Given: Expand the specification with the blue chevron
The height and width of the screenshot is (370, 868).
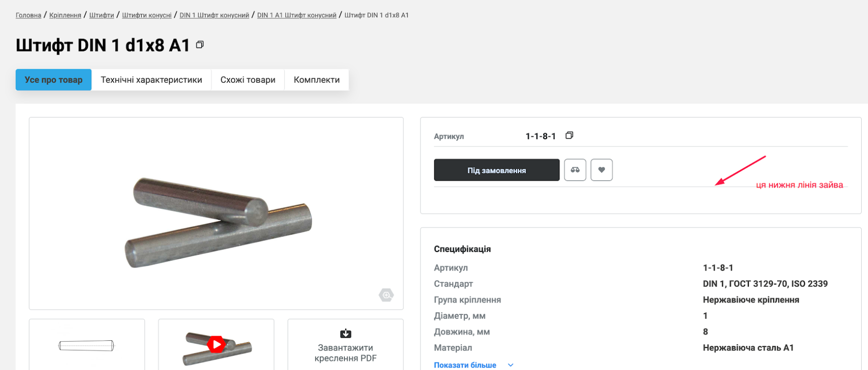Looking at the screenshot, I should 510,365.
